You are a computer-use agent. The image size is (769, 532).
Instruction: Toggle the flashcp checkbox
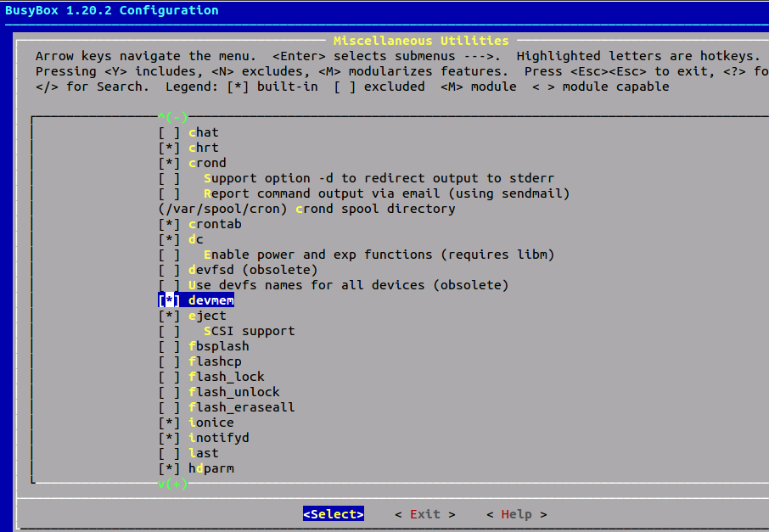click(x=169, y=361)
